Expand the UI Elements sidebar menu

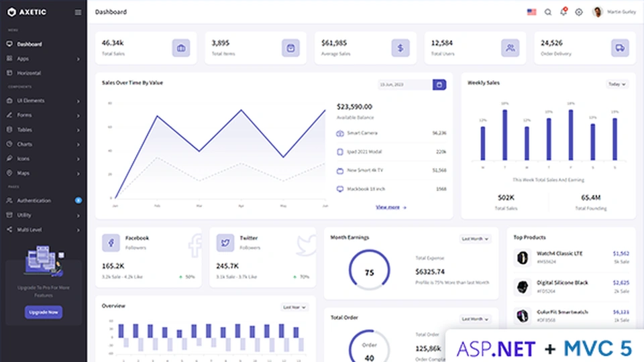pyautogui.click(x=44, y=101)
